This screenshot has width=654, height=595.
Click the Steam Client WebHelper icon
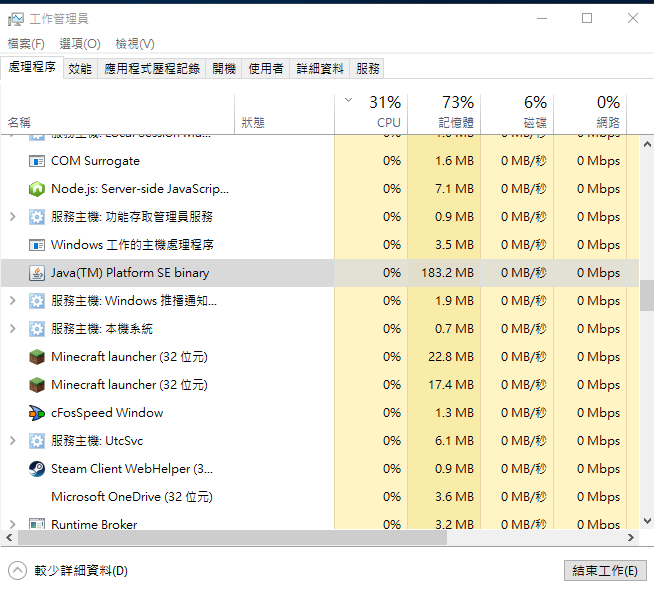point(37,469)
